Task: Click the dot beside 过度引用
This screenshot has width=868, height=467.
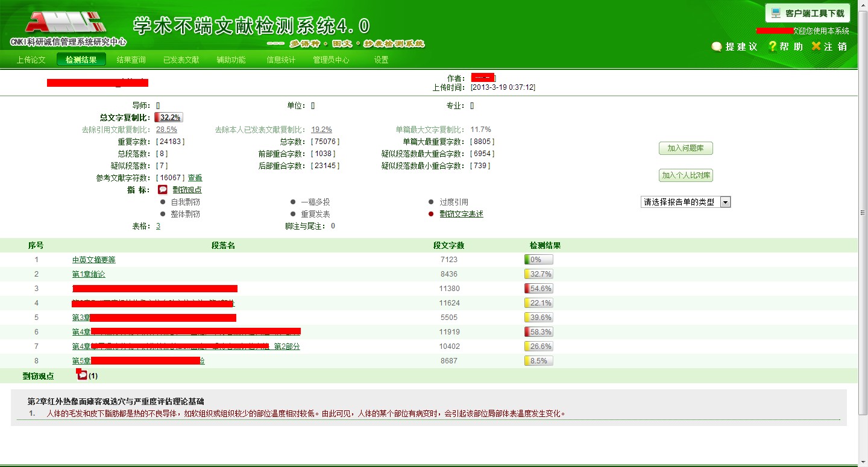Action: 431,202
